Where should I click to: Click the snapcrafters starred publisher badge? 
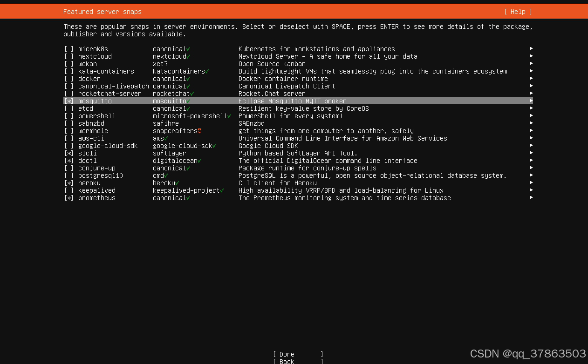(x=199, y=131)
